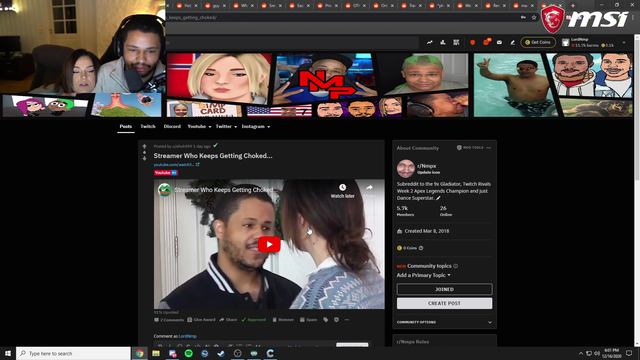The height and width of the screenshot is (360, 640).
Task: Click the JOINED button
Action: coord(444,289)
